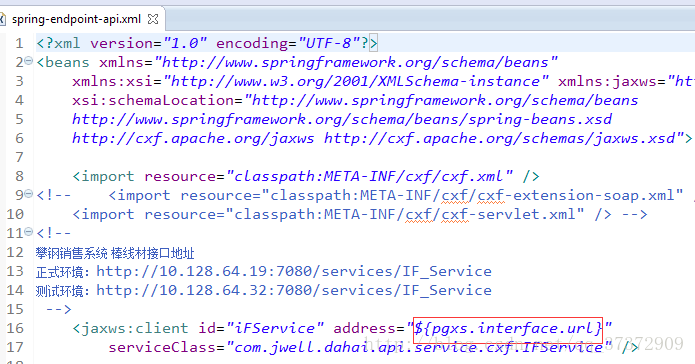The image size is (695, 364).
Task: Click the xmlns:xsi attribute on line 3
Action: 310,81
